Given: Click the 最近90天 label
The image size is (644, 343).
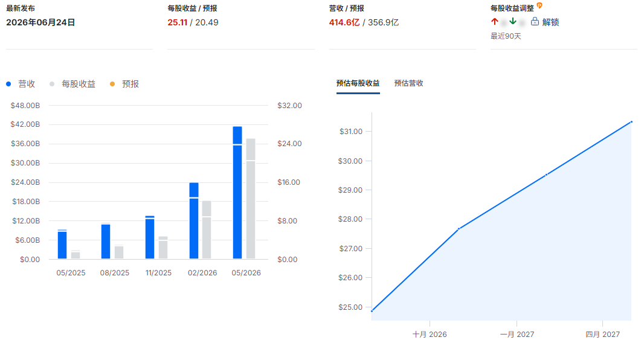Looking at the screenshot, I should [x=506, y=36].
